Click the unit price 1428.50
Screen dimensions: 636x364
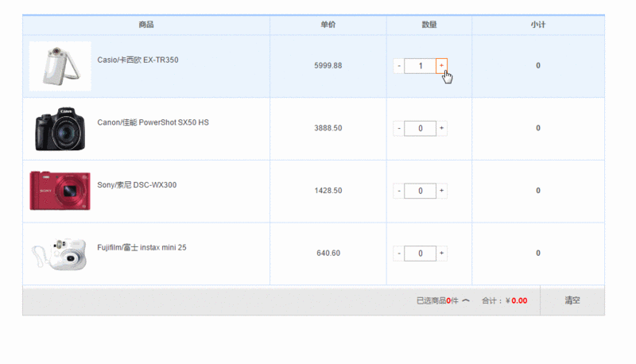point(328,191)
